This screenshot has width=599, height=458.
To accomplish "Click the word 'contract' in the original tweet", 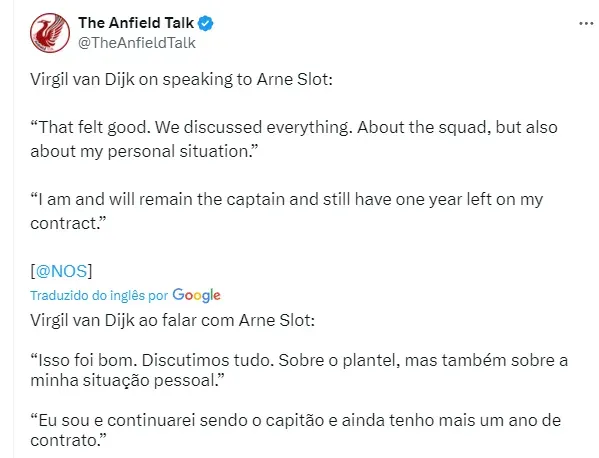I will (63, 223).
